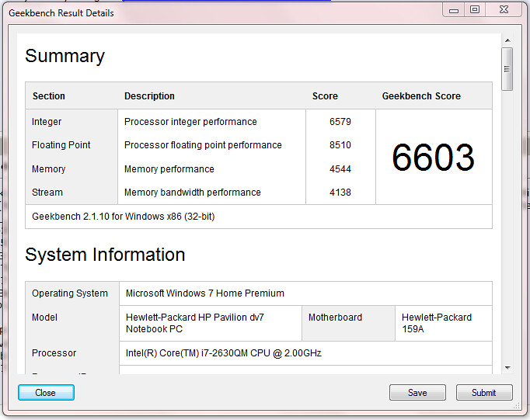Click the Section column header

49,96
